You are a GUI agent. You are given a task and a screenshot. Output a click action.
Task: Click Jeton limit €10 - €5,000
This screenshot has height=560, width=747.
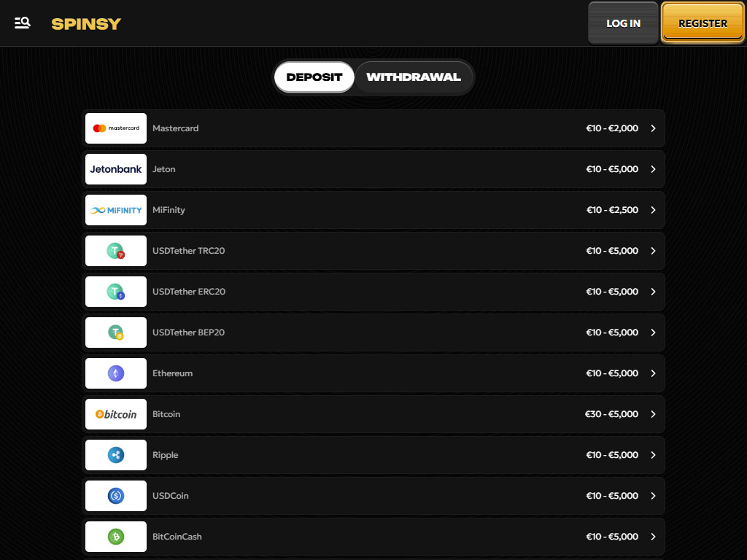click(x=612, y=169)
